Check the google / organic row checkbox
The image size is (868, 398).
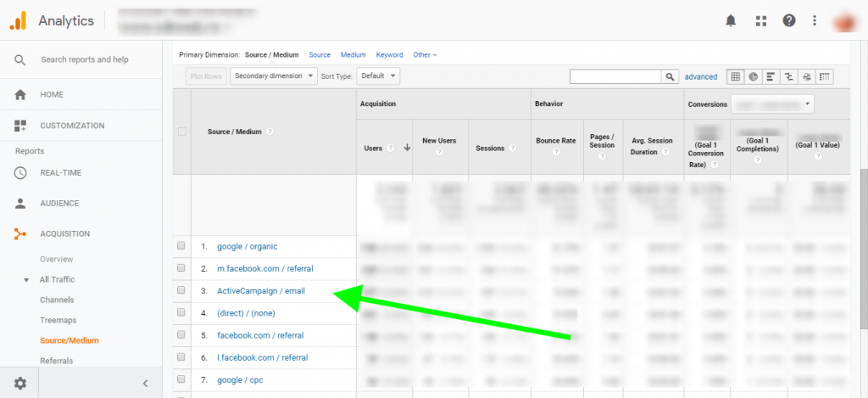pyautogui.click(x=181, y=246)
